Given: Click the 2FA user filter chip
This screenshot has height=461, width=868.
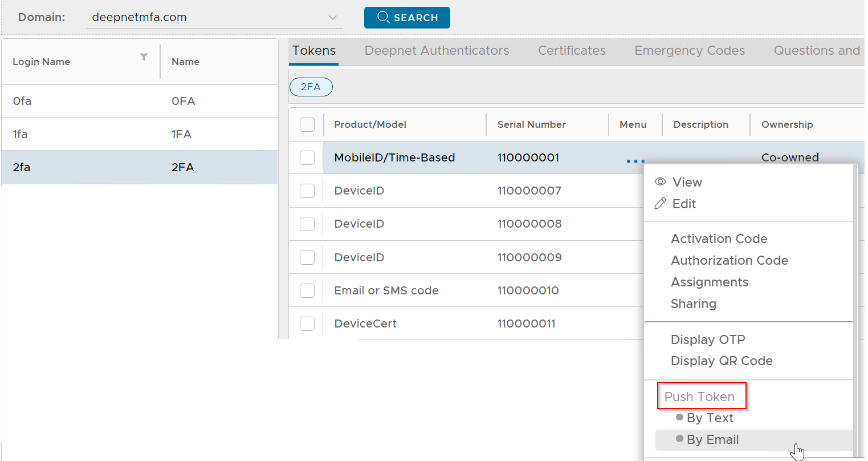Looking at the screenshot, I should [x=311, y=87].
